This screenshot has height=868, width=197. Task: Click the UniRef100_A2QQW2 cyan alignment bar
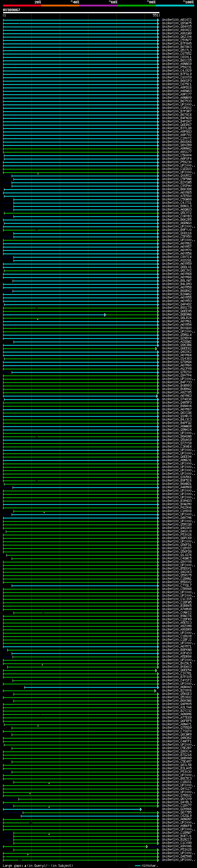pos(86,342)
